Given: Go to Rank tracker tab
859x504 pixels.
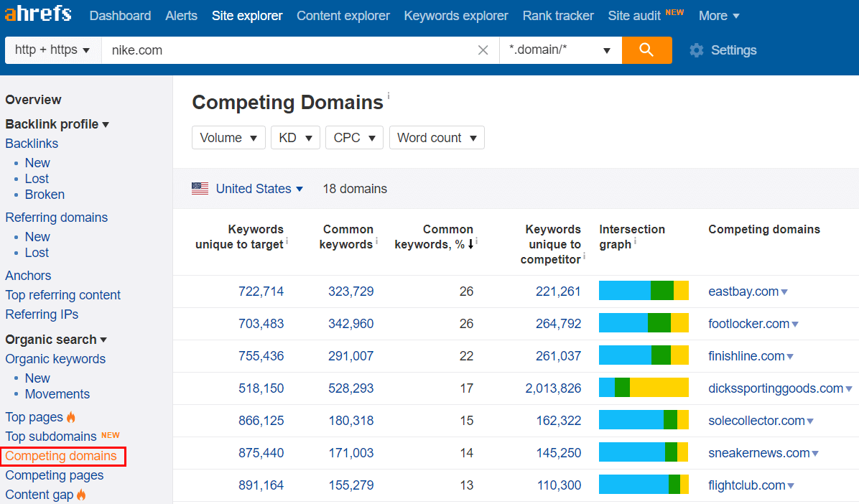Looking at the screenshot, I should pyautogui.click(x=557, y=16).
